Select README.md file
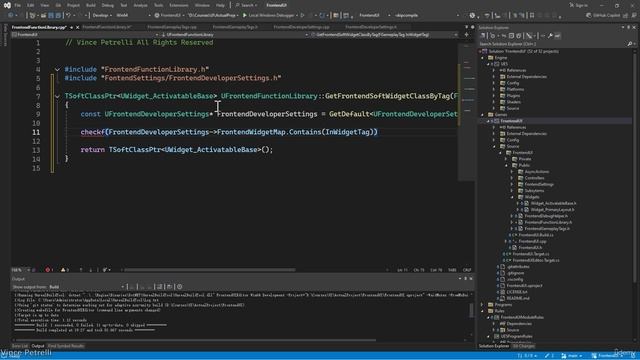The height and width of the screenshot is (360, 640). 518,298
